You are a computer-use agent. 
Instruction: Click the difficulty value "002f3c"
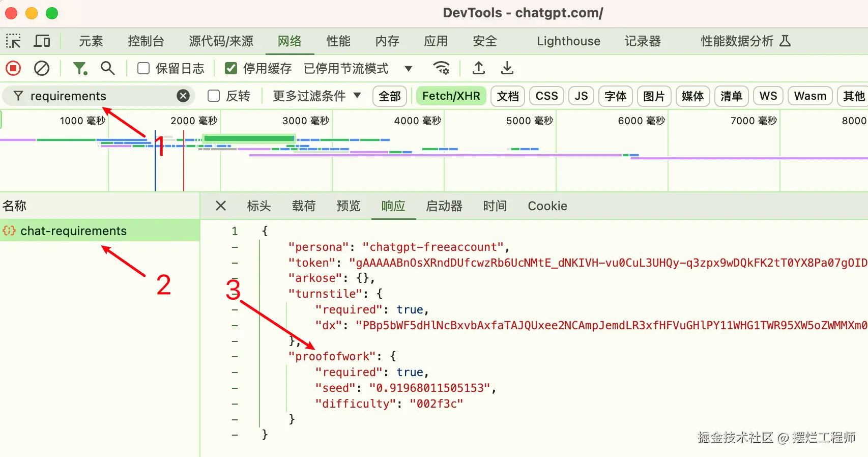437,404
